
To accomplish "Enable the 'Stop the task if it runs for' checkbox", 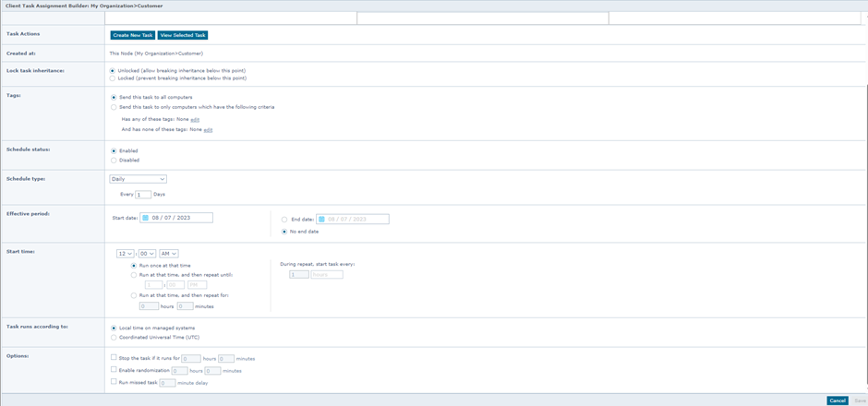I will click(114, 357).
